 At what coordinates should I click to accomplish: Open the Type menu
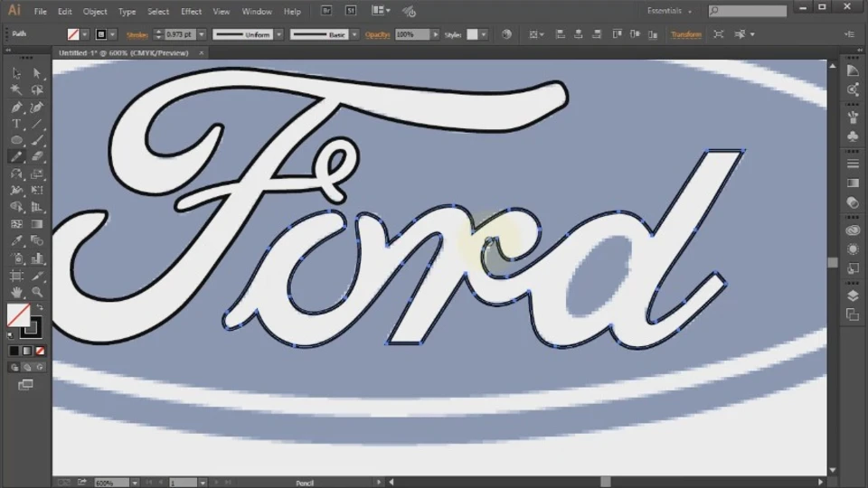coord(127,11)
